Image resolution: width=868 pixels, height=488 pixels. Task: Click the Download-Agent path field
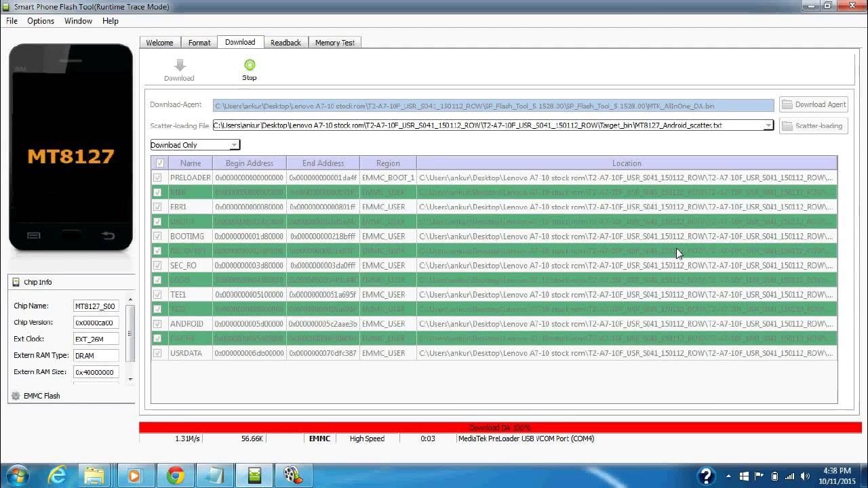493,106
